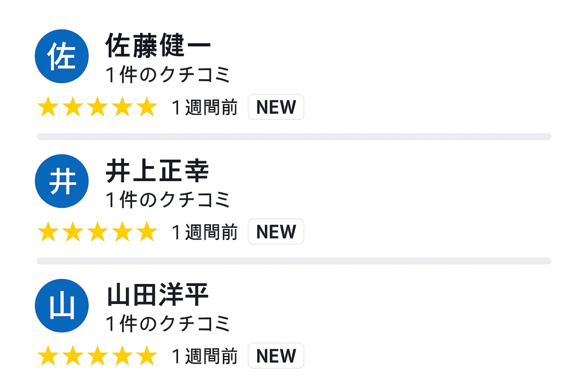Click the blue 佐 avatar icon

(61, 56)
